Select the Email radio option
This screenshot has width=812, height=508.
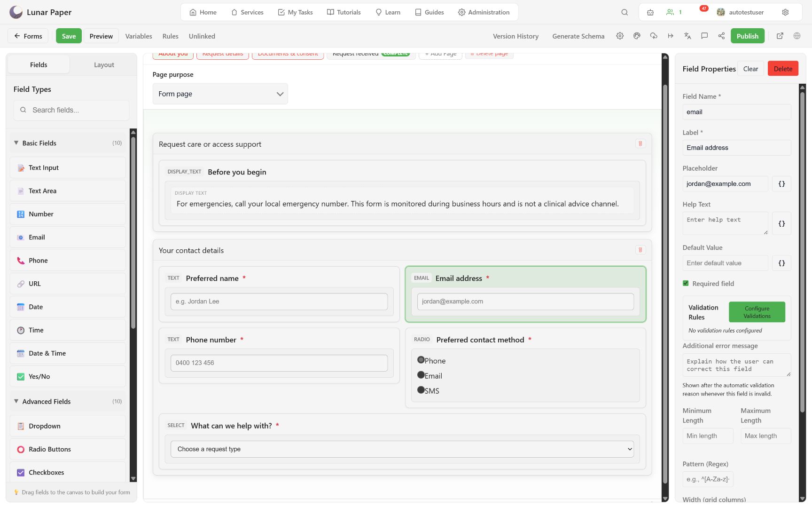click(x=421, y=375)
